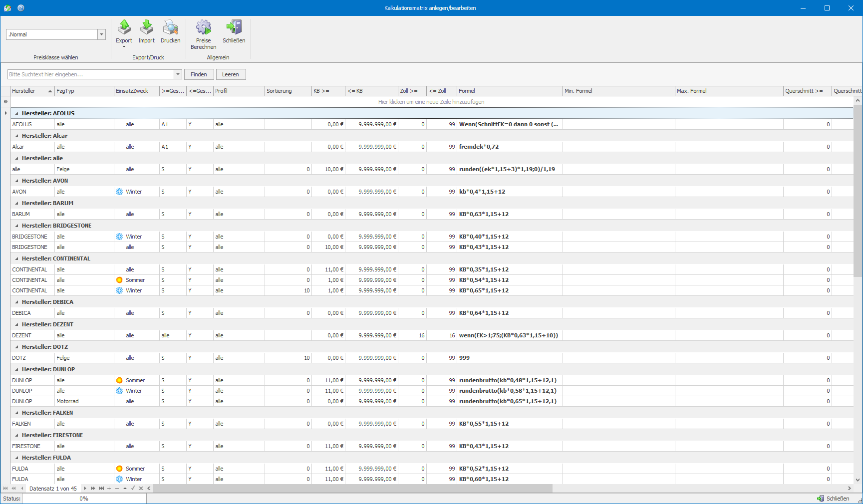The image size is (863, 504).
Task: Jump to first record in navigator
Action: 5,489
